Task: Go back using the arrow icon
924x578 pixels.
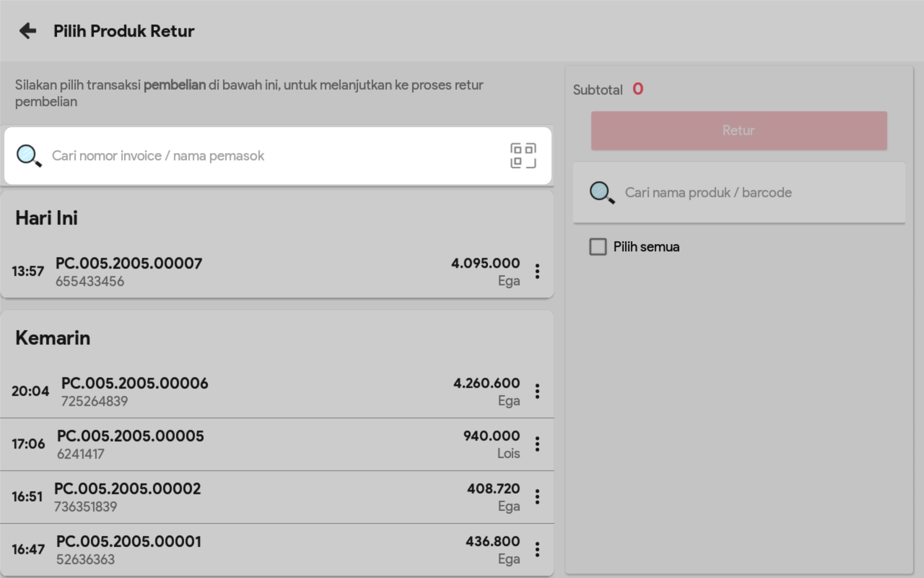Action: pyautogui.click(x=28, y=31)
